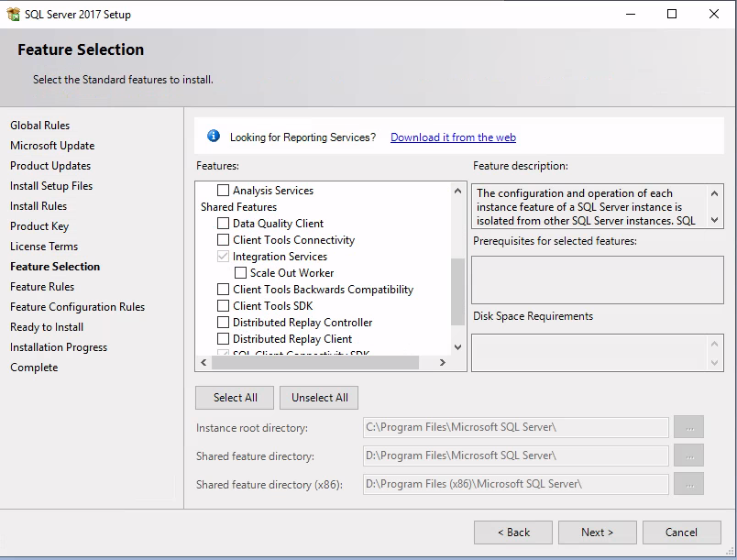The height and width of the screenshot is (560, 737).
Task: Click the Disk Space Requirements box
Action: click(x=598, y=353)
